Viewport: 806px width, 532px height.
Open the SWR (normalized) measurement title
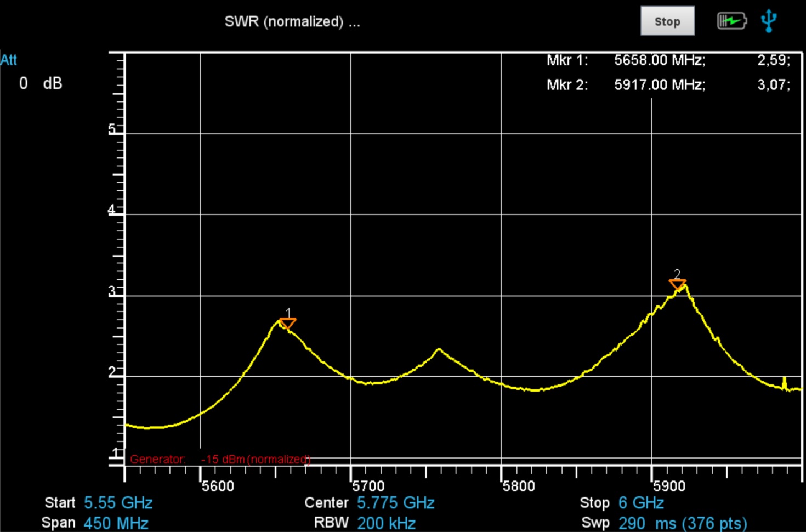[x=292, y=22]
